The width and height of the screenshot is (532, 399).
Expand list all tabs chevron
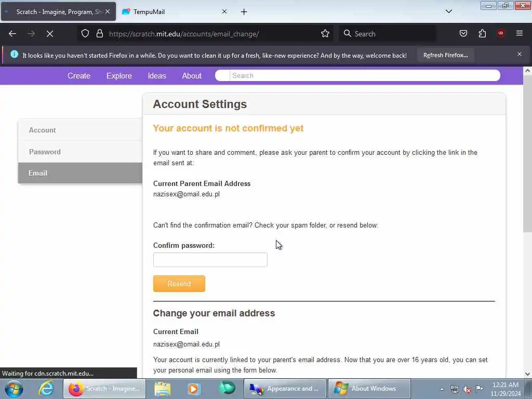click(x=448, y=11)
